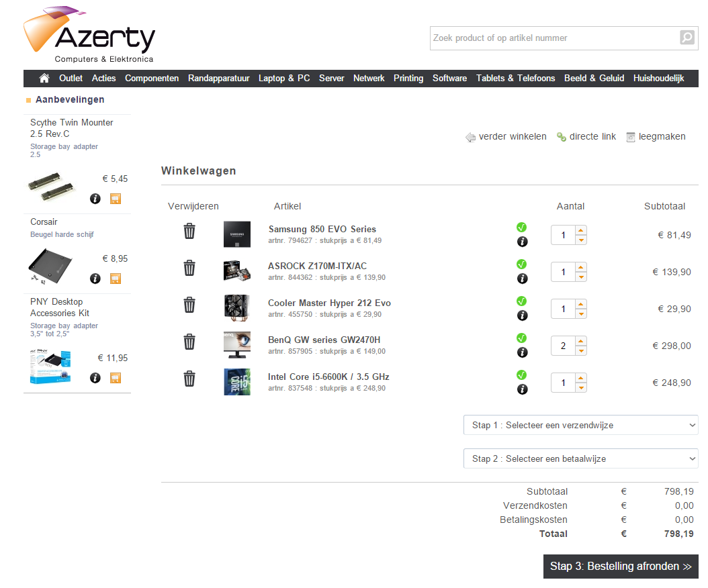Remove ASROCK Z170M-ITX/AC with trash icon

coord(189,268)
